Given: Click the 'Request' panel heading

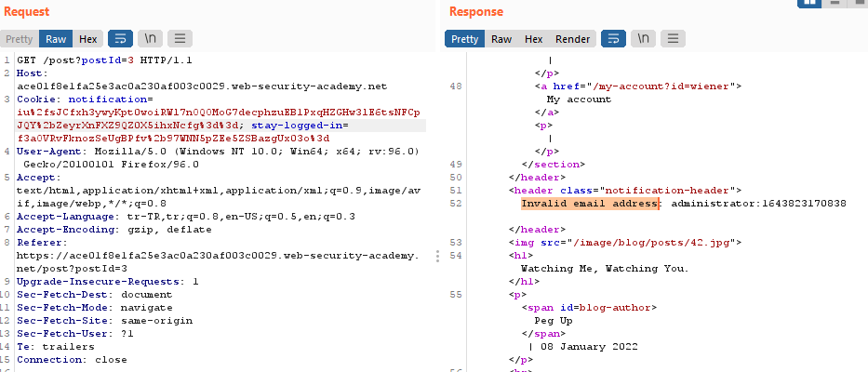Looking at the screenshot, I should point(27,11).
